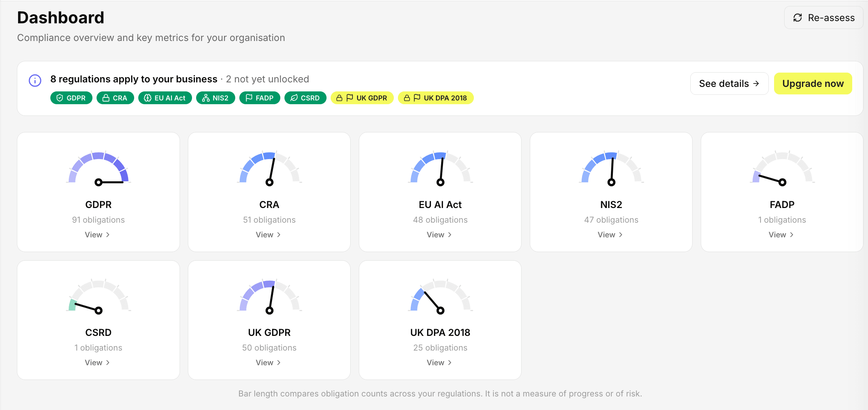Click the FADP gauge chart
This screenshot has height=410, width=868.
click(x=782, y=169)
